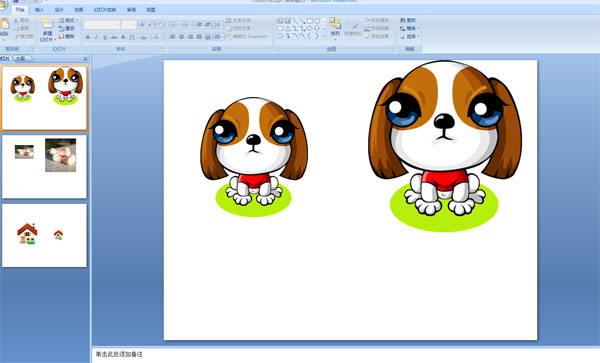Expand the shapes gallery More arrow

click(x=324, y=36)
